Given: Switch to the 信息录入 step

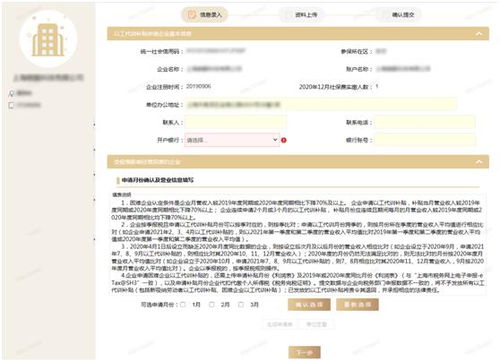Looking at the screenshot, I should [205, 15].
